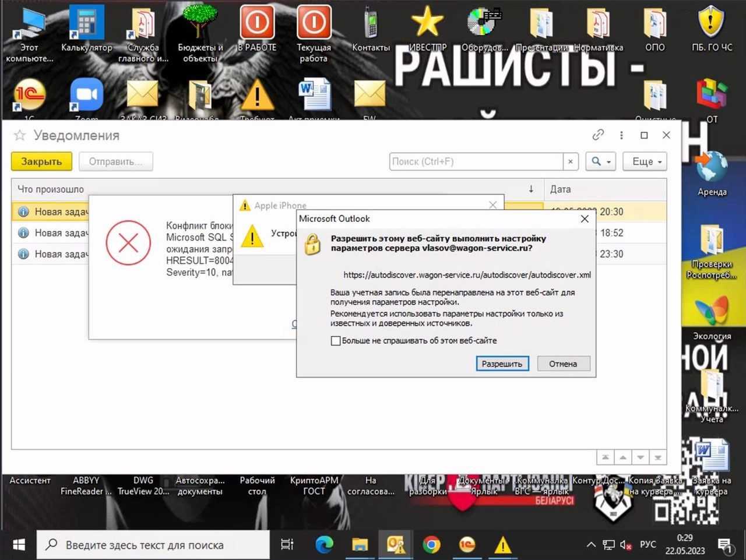Open Проверки Роспотреб... folder

(x=712, y=252)
